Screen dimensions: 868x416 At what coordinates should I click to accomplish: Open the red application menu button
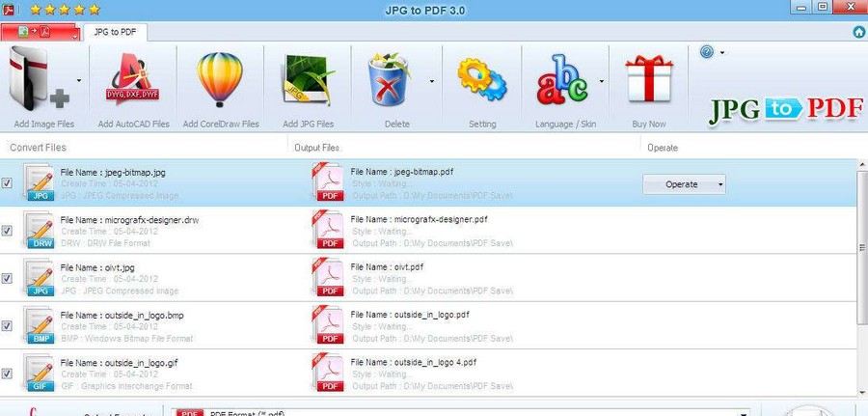(41, 32)
